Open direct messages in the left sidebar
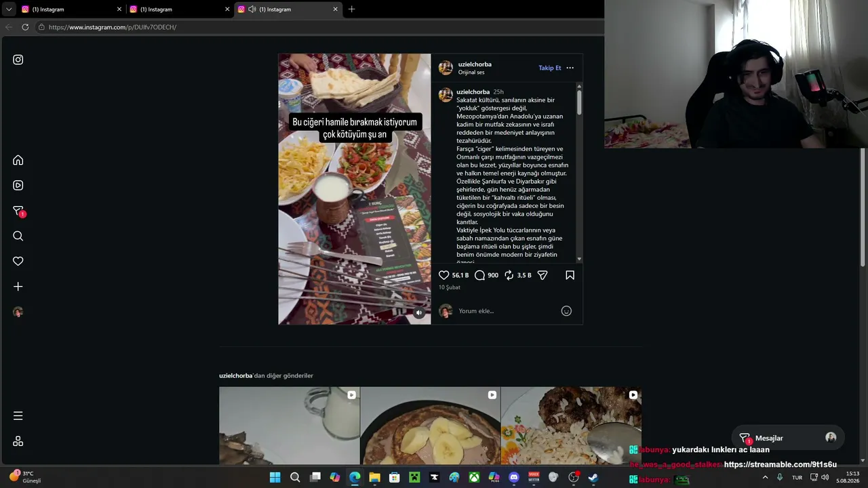 click(18, 211)
